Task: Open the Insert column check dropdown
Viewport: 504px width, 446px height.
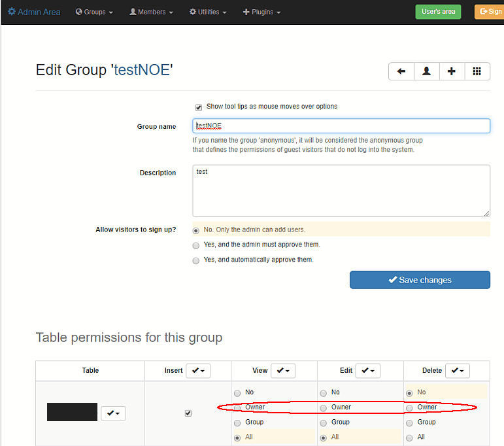Action: tap(198, 370)
